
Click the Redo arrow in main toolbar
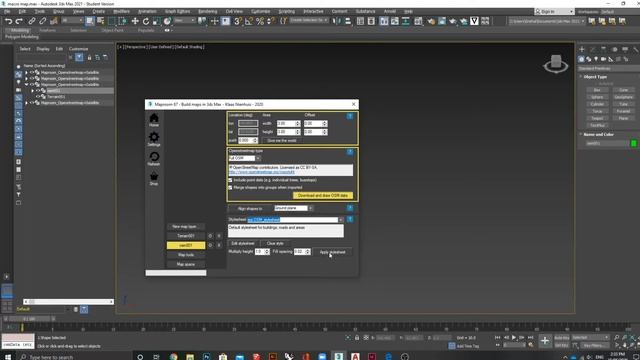[x=19, y=21]
